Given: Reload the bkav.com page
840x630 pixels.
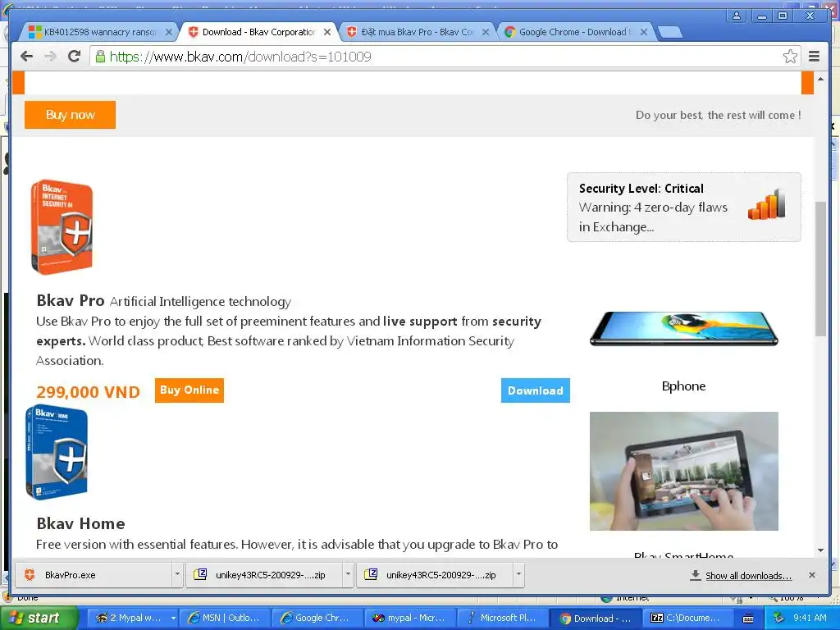Looking at the screenshot, I should 75,57.
